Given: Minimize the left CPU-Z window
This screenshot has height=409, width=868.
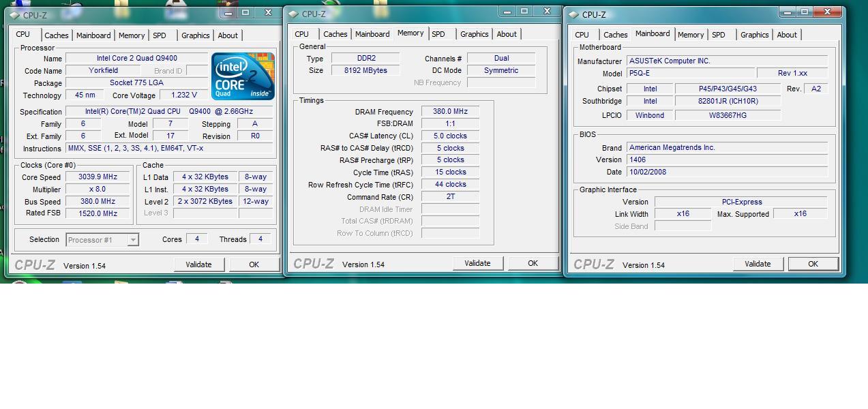Looking at the screenshot, I should pos(228,12).
